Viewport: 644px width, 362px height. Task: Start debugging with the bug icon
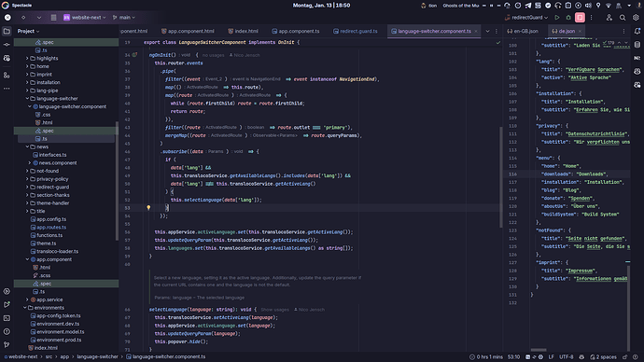[568, 18]
